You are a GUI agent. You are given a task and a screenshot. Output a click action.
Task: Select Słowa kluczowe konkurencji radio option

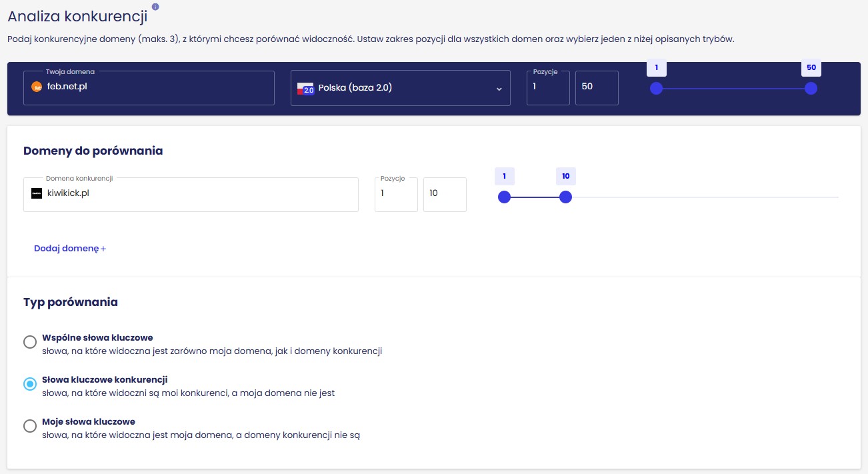point(30,384)
